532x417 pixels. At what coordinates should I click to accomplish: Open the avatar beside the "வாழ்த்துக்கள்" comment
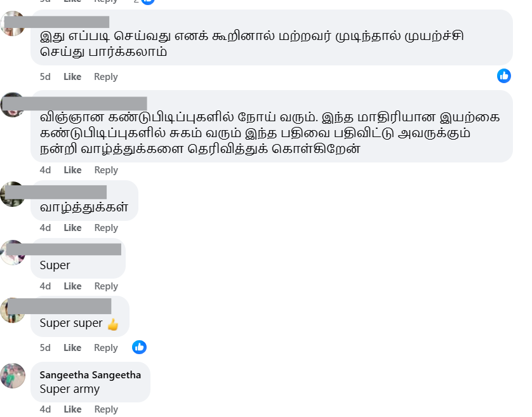13,194
